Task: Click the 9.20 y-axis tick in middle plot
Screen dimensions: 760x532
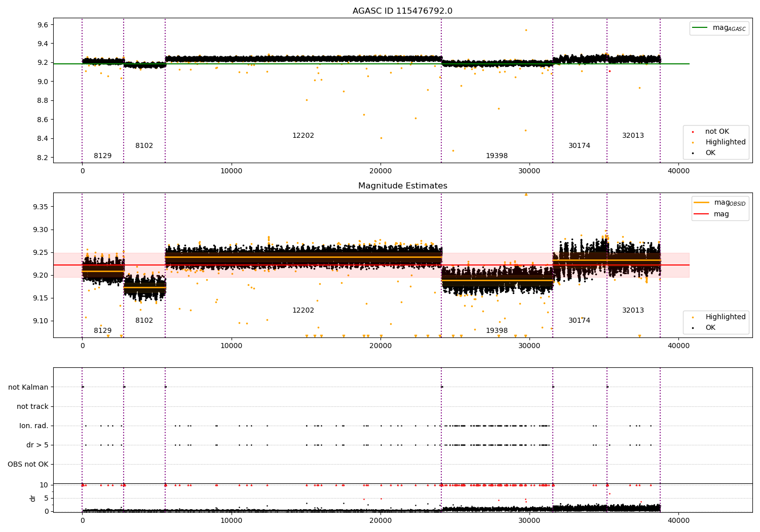Action: [x=41, y=275]
